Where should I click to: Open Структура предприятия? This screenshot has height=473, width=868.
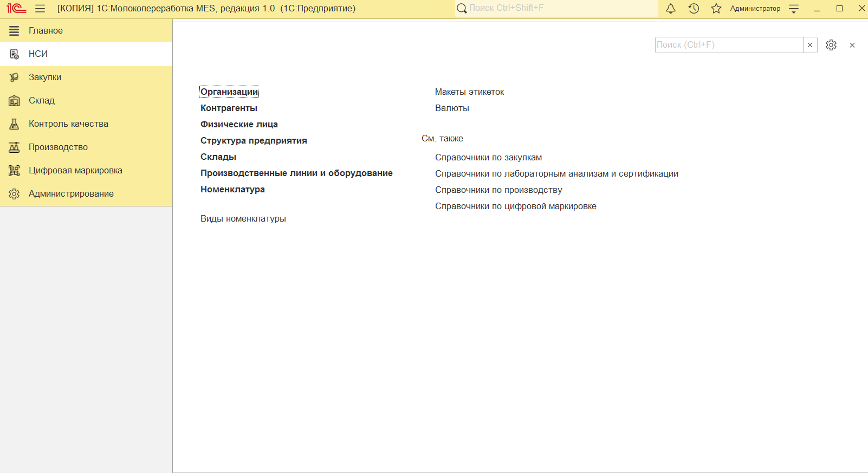[x=254, y=140]
